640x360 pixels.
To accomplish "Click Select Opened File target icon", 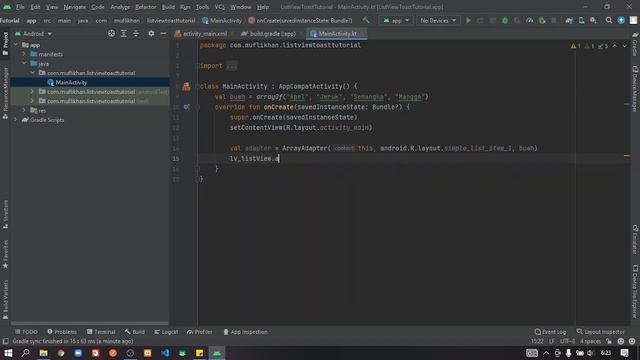I will 111,33.
